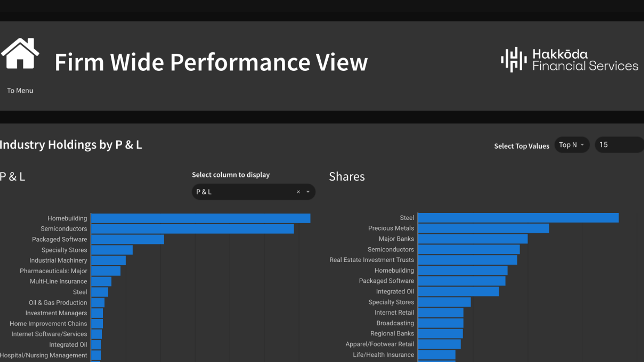Click the 'Industry Holdings by P & L' heading
Image resolution: width=644 pixels, height=362 pixels.
(x=71, y=145)
